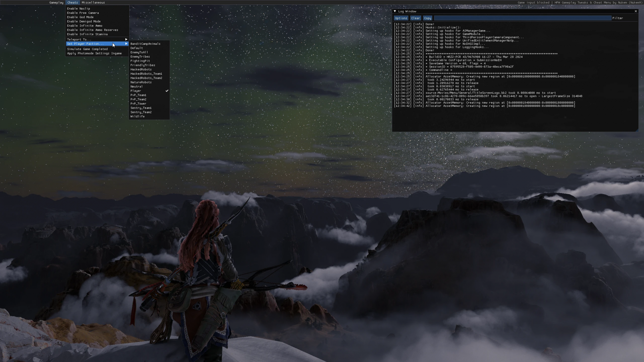644x362 pixels.
Task: Select Simulate Game Completed
Action: [97, 49]
